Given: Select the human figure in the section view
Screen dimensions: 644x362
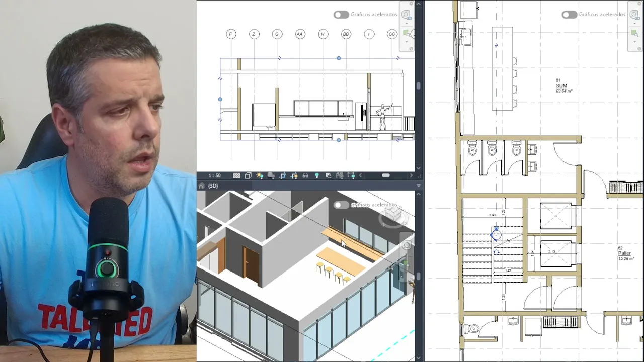Looking at the screenshot, I should 382,117.
